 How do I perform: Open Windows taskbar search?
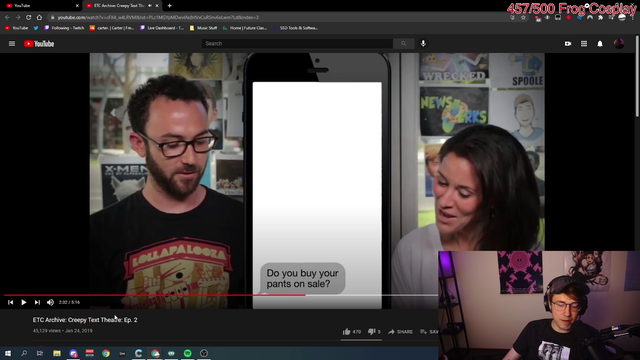tap(24, 353)
